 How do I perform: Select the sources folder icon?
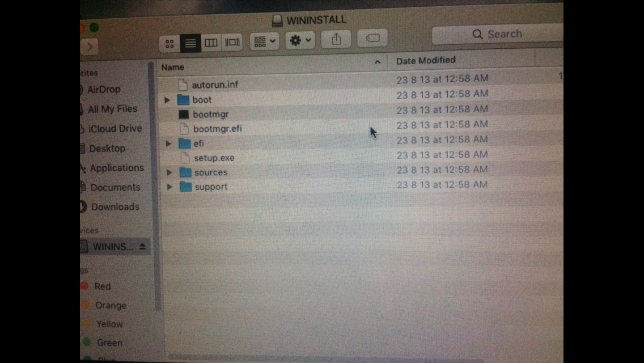(x=185, y=172)
